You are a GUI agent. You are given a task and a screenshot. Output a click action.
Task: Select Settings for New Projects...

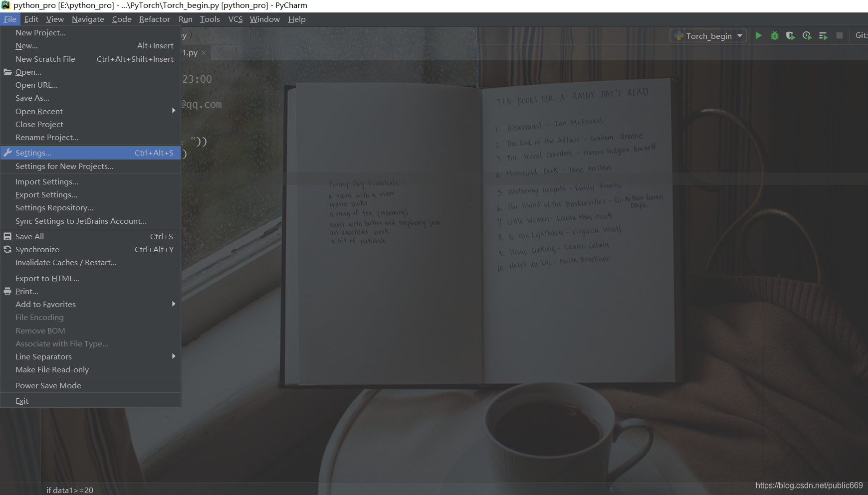point(90,166)
